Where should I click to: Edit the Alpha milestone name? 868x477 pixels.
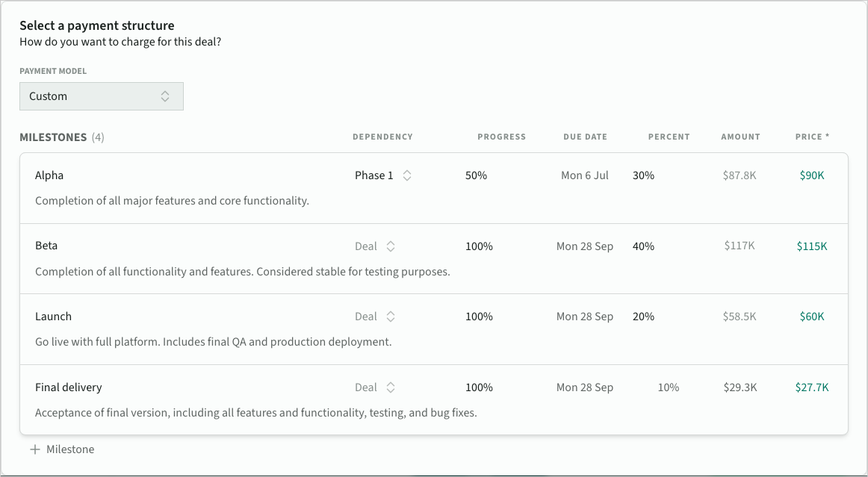pos(49,175)
